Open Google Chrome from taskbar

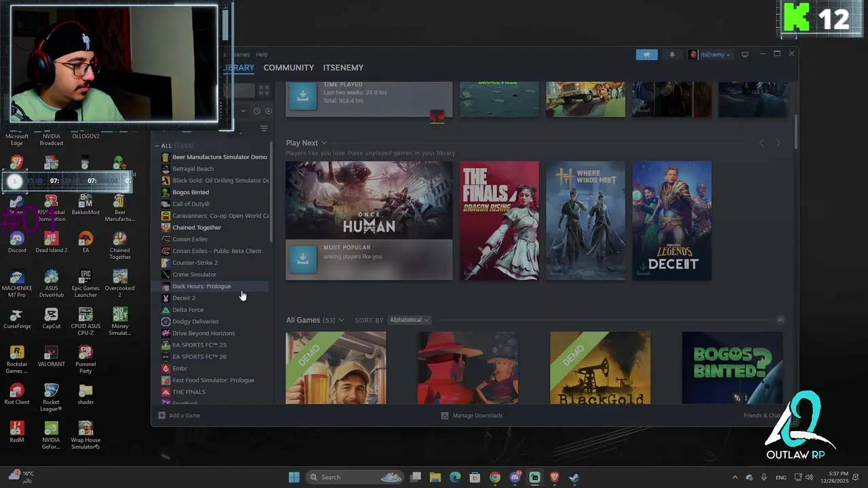pos(495,477)
